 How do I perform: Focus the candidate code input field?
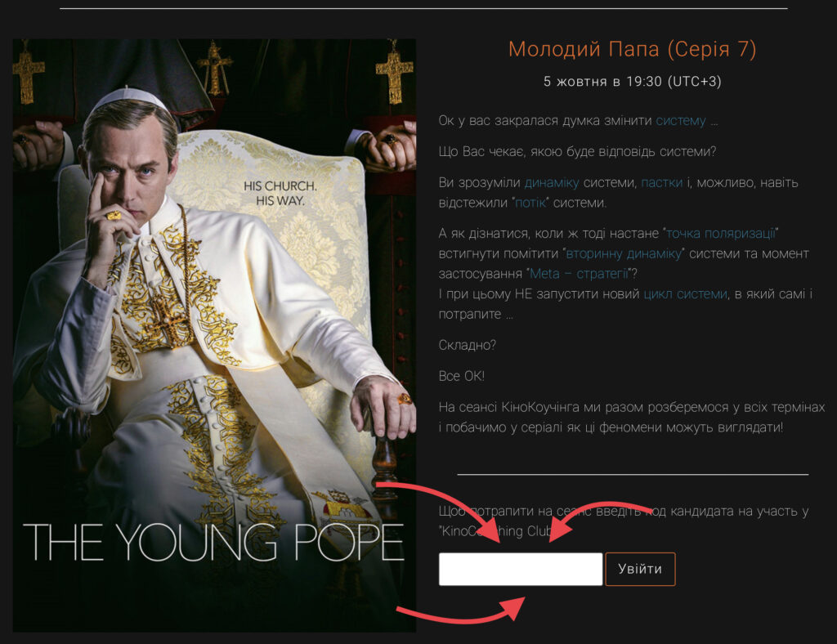pyautogui.click(x=521, y=570)
